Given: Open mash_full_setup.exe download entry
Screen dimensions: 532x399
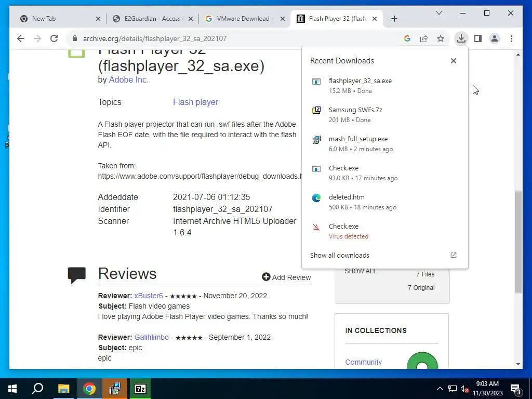Looking at the screenshot, I should (385, 144).
